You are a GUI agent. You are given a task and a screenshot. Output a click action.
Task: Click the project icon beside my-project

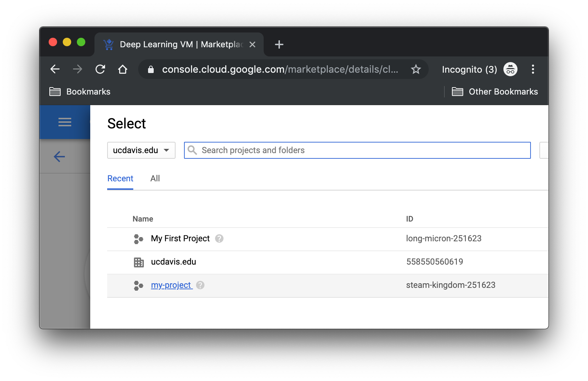pos(139,285)
